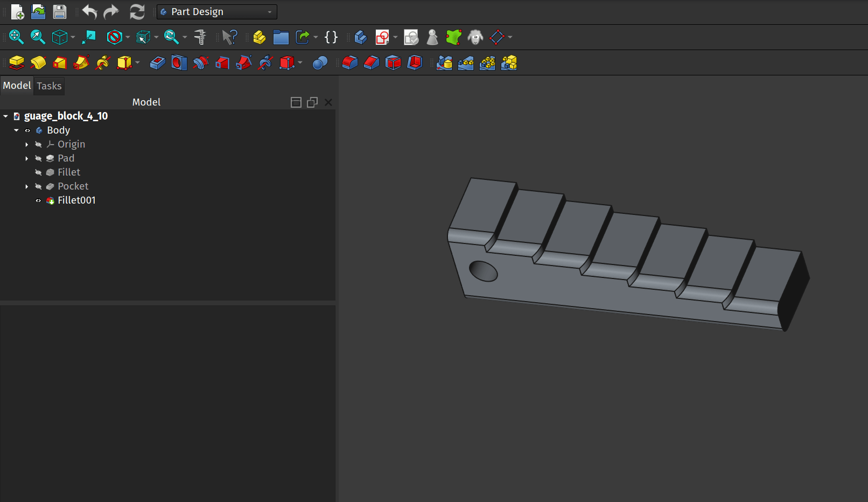Select the Pad tool
The image size is (868, 502).
coord(16,62)
